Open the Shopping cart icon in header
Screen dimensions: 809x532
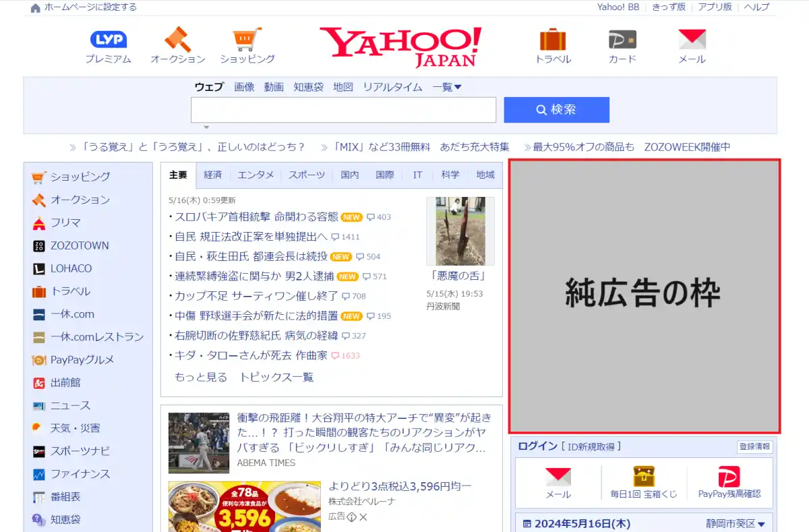247,39
